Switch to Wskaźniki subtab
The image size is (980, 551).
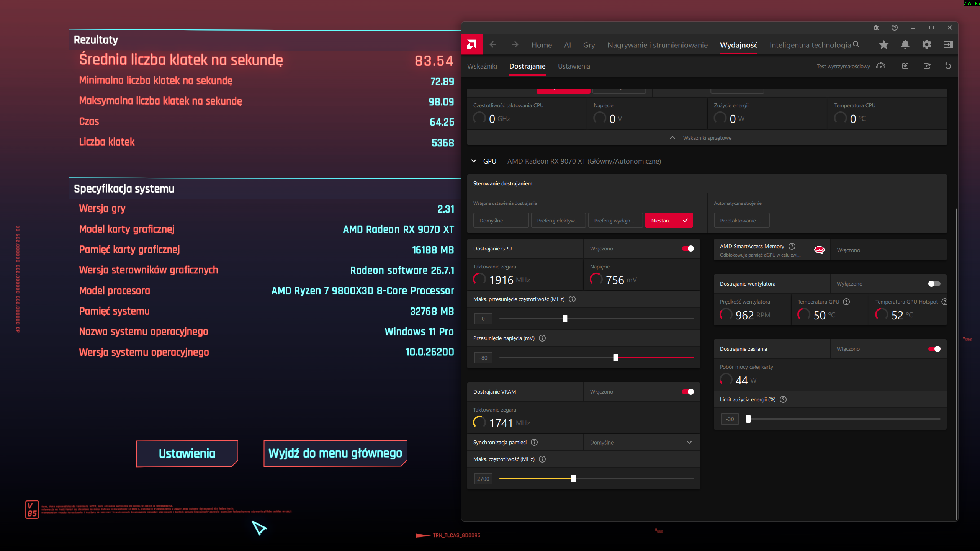click(x=482, y=66)
